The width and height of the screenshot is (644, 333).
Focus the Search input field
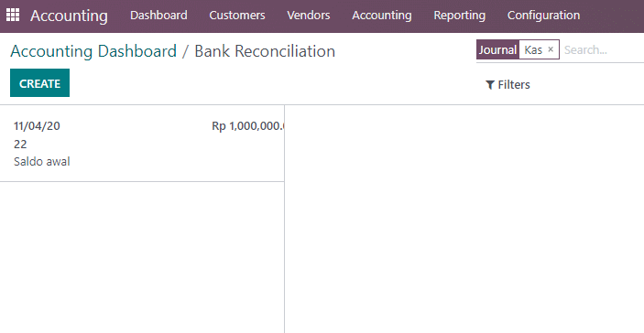click(x=603, y=50)
